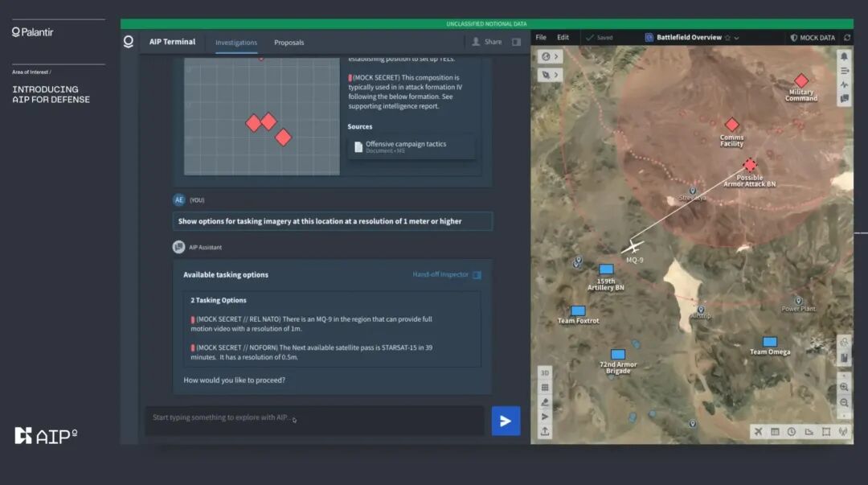The image size is (868, 485).
Task: Select the Military Command red diamond marker
Action: pyautogui.click(x=801, y=81)
